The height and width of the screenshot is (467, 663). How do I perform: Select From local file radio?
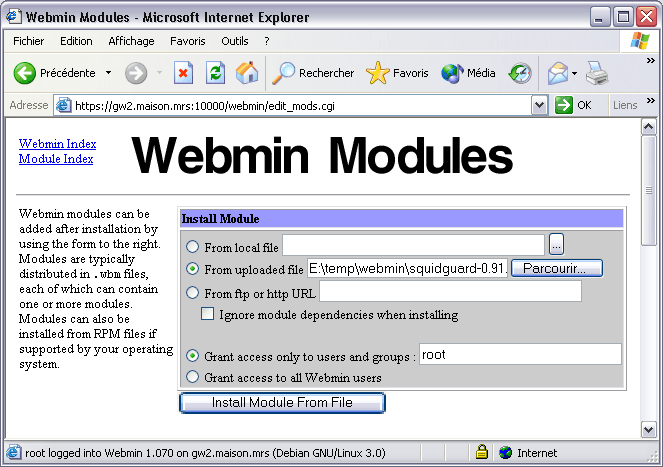click(x=192, y=247)
